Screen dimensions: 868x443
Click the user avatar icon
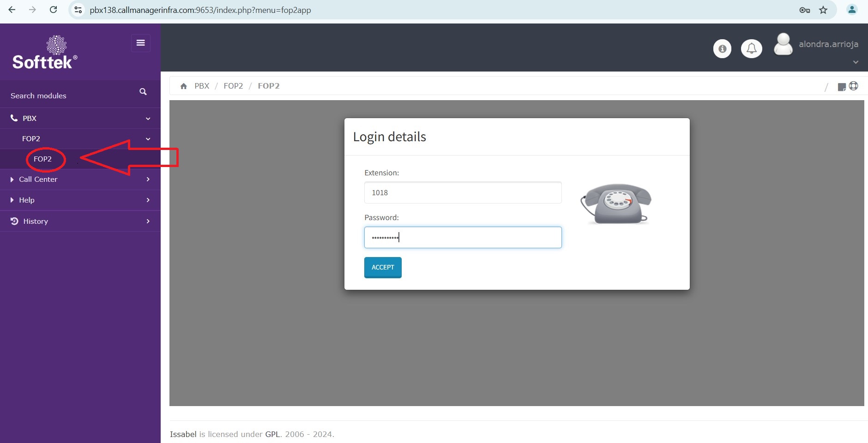[x=783, y=45]
